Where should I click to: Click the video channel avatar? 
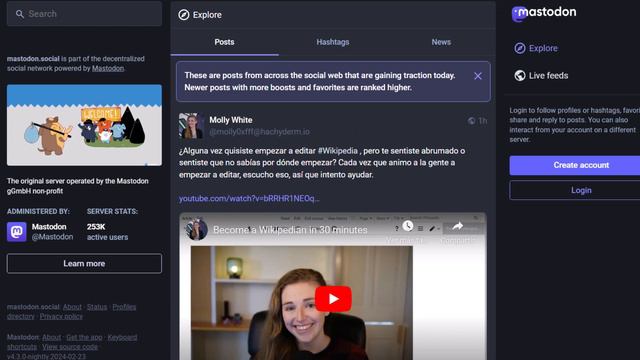196,229
